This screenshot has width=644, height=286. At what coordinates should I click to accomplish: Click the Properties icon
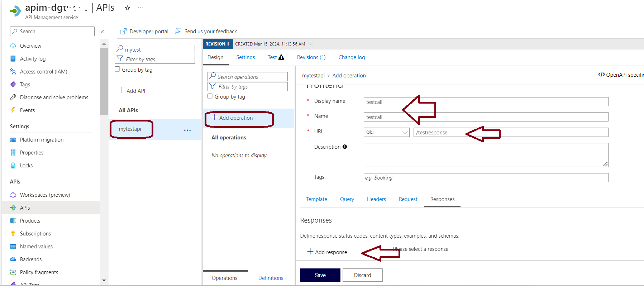(x=13, y=153)
